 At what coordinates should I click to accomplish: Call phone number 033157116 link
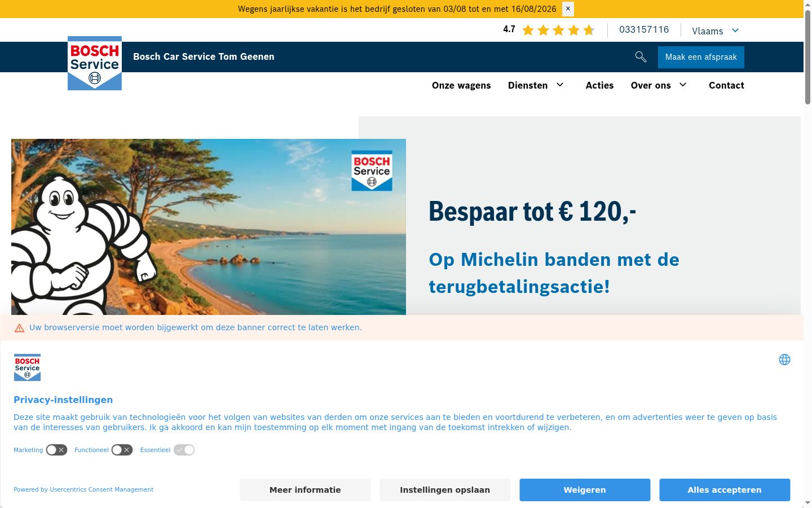[x=644, y=29]
